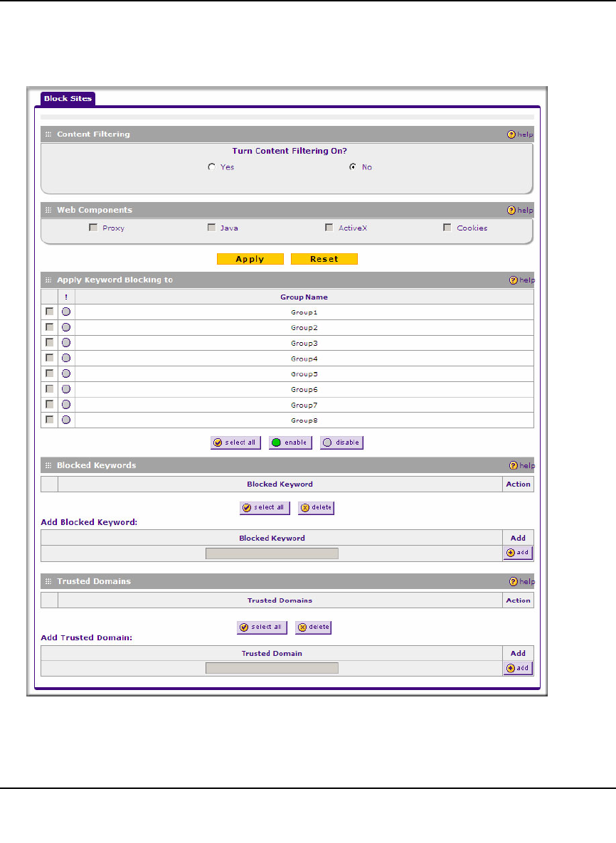The image size is (616, 843).
Task: Click the status circle icon for Group5
Action: (x=66, y=373)
